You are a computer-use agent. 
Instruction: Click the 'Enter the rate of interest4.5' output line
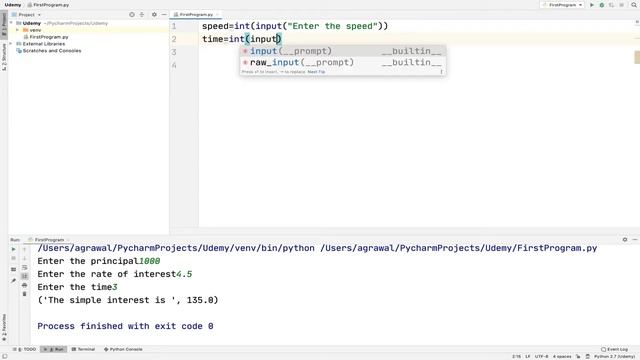pos(115,274)
